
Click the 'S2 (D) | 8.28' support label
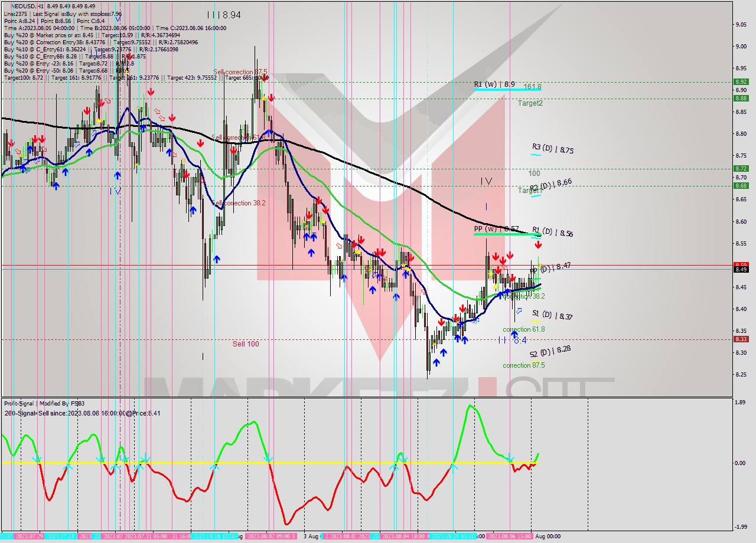[550, 352]
